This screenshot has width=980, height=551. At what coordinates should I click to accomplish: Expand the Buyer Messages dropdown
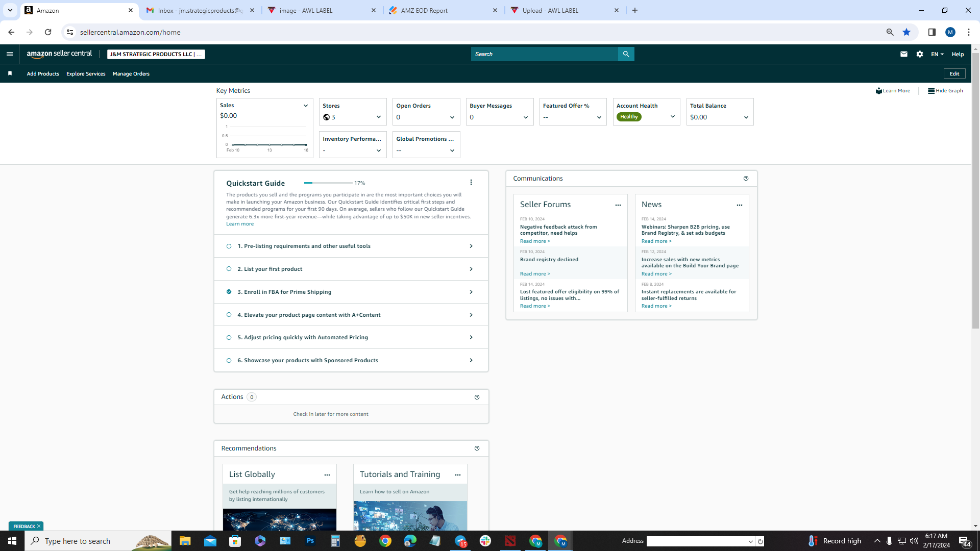525,117
